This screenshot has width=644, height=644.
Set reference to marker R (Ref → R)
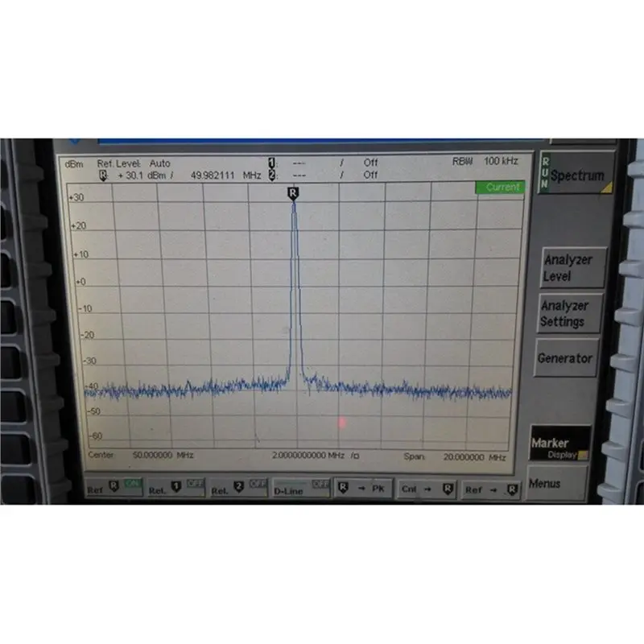(491, 490)
